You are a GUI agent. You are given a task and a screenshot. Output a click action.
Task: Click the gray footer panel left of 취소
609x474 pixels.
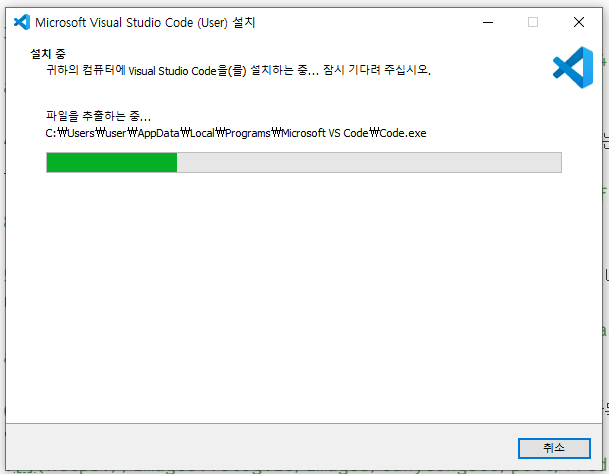(262, 447)
